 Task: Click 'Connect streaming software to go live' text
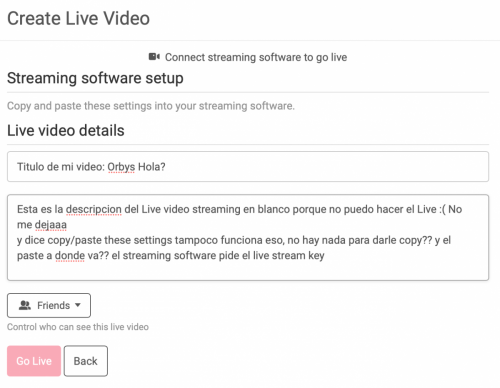tap(256, 57)
